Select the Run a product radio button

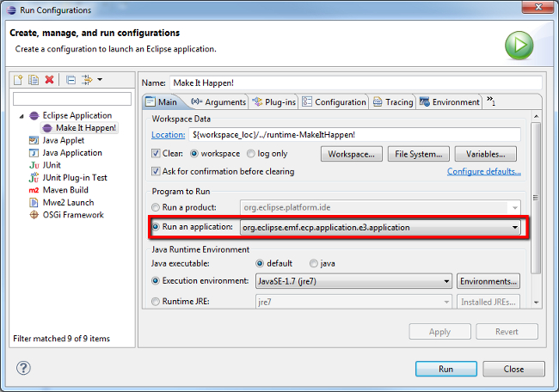(156, 207)
